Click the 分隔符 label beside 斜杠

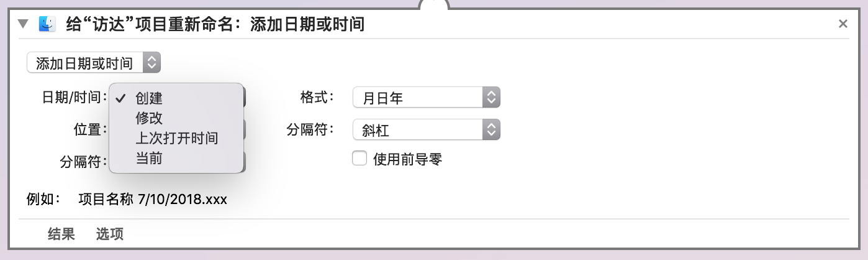[310, 129]
